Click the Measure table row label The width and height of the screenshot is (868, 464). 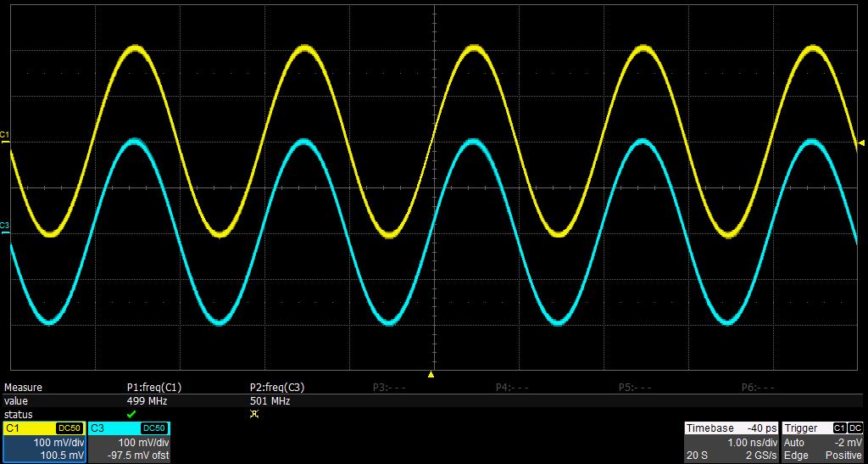[24, 387]
